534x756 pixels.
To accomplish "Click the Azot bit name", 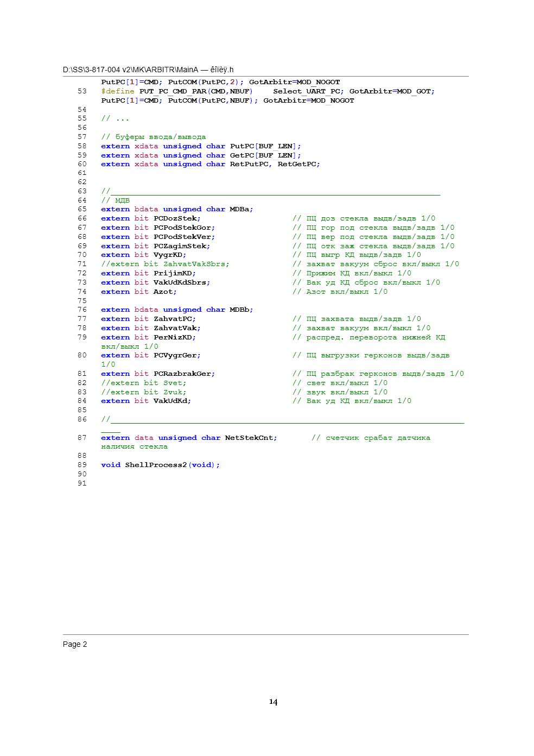I will 163,292.
